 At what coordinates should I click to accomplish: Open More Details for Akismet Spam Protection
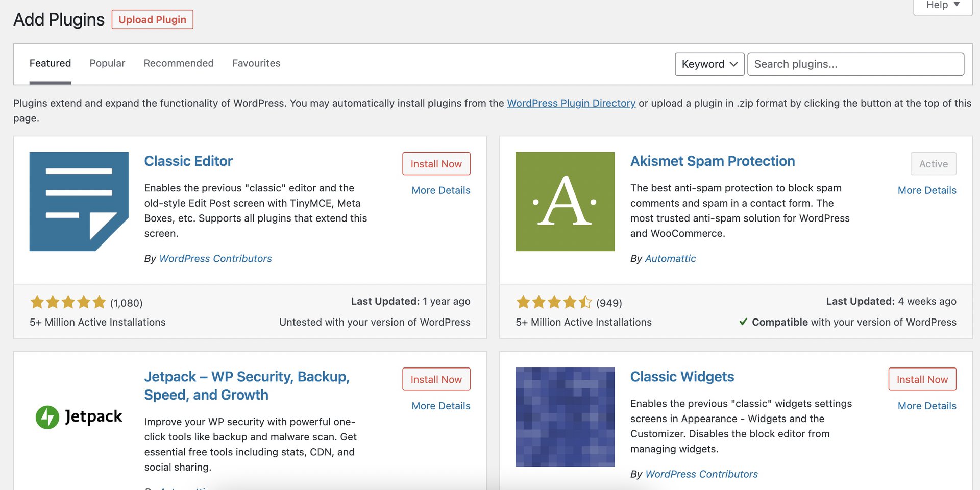(x=927, y=190)
